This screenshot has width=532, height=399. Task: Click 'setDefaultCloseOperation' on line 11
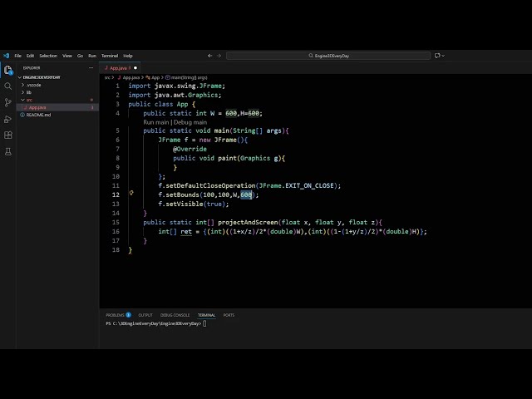(x=210, y=186)
